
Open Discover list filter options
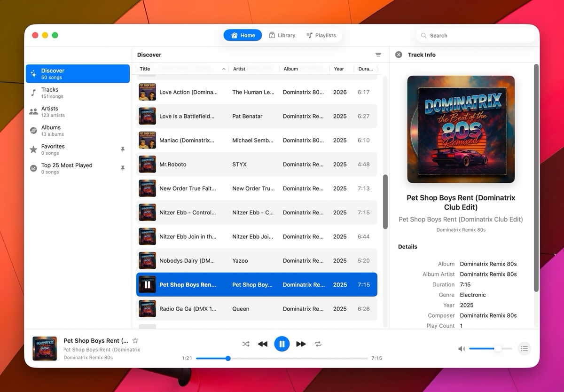[378, 55]
